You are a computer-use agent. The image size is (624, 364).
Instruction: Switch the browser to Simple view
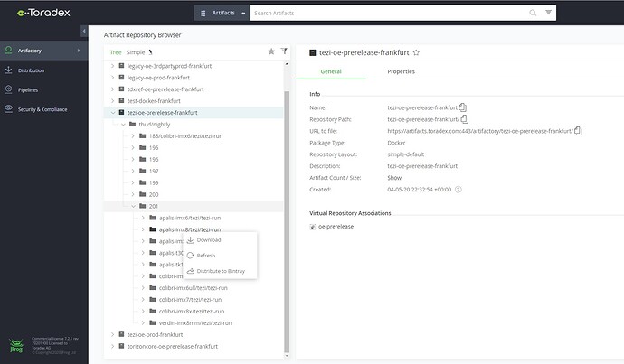[x=136, y=52]
